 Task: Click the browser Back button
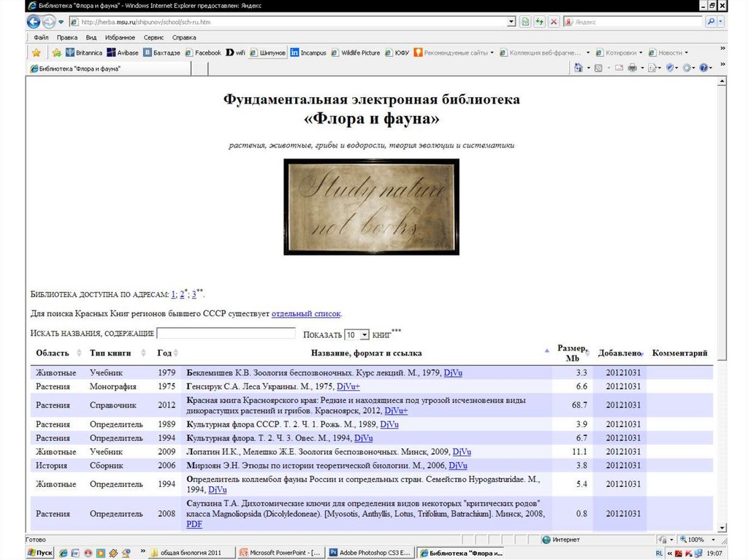(34, 22)
